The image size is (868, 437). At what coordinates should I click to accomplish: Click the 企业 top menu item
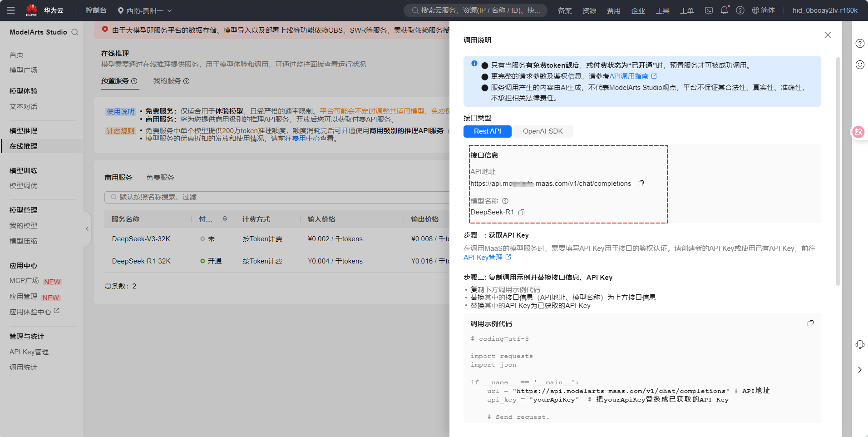coord(638,10)
